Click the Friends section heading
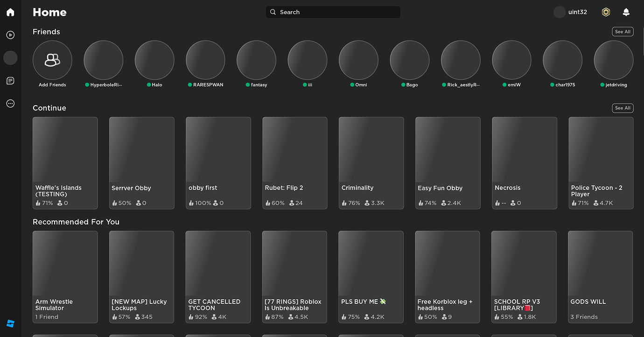This screenshot has width=644, height=337. click(x=46, y=32)
